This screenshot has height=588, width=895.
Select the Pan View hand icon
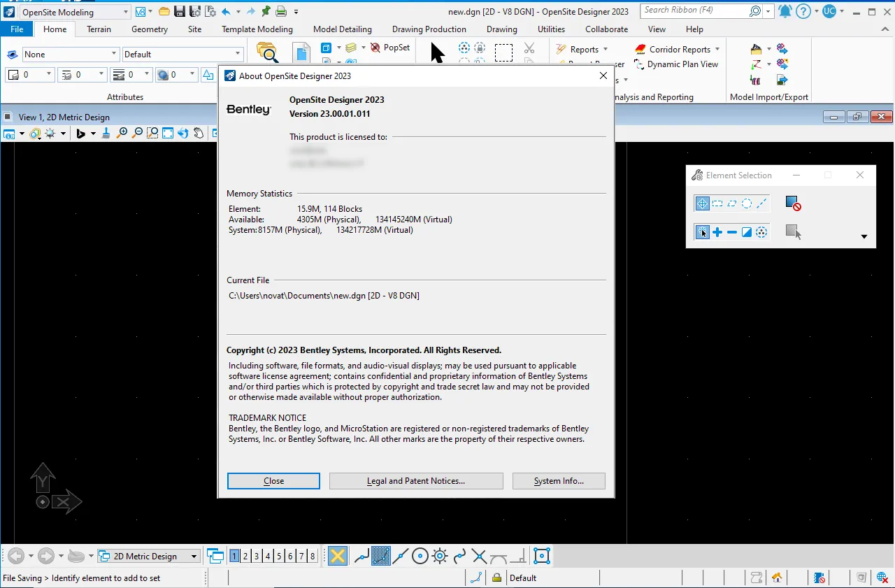click(x=199, y=133)
